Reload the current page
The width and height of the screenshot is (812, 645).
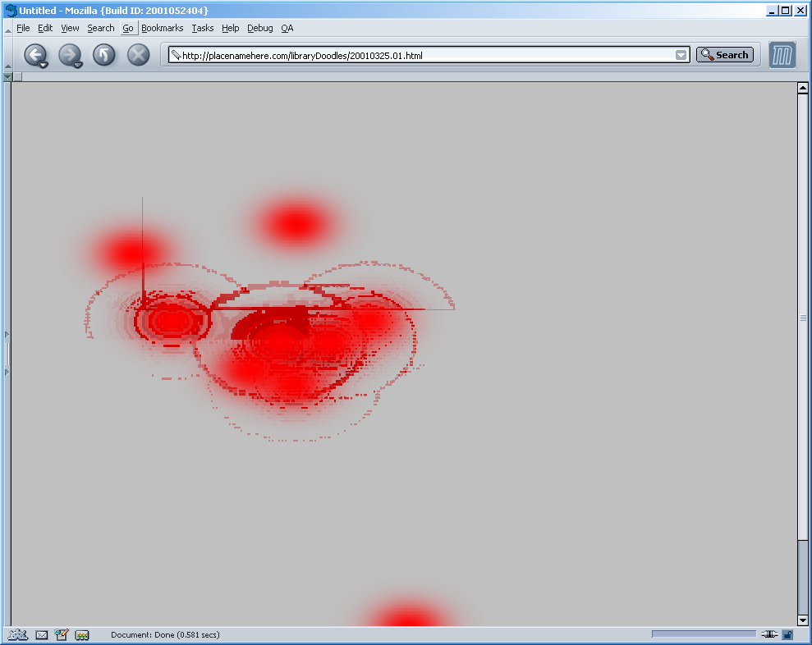tap(103, 55)
